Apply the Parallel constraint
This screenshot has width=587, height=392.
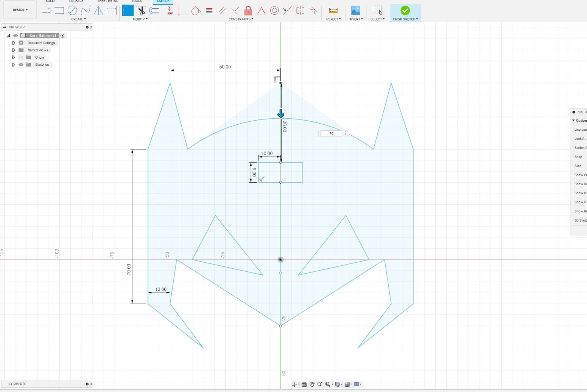pos(223,11)
